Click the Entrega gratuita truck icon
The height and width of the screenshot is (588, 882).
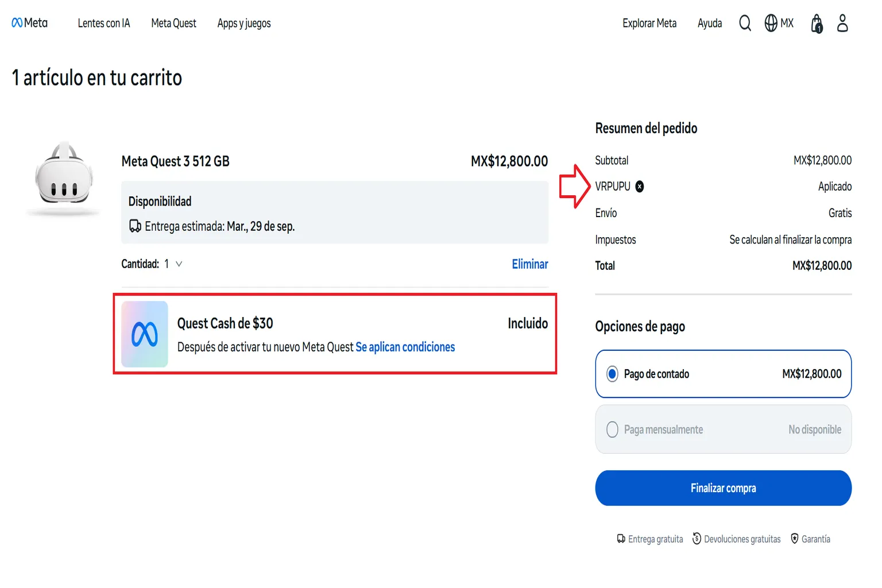pyautogui.click(x=621, y=539)
